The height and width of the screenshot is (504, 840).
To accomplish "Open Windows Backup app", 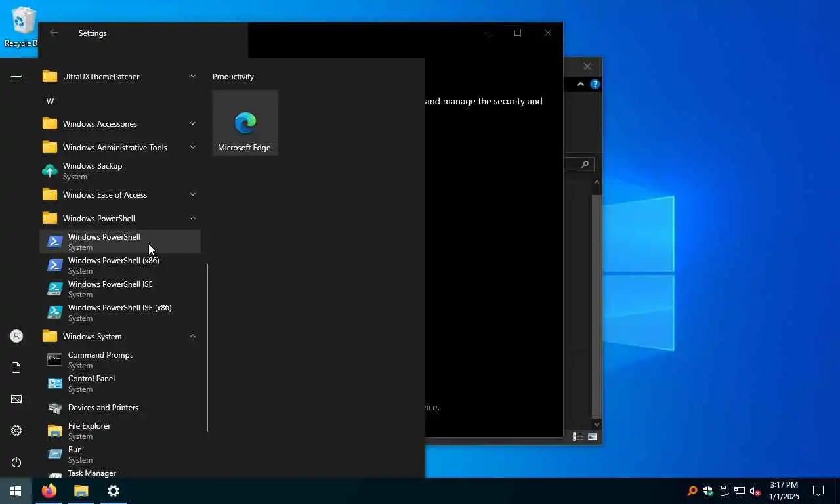I will (120, 171).
